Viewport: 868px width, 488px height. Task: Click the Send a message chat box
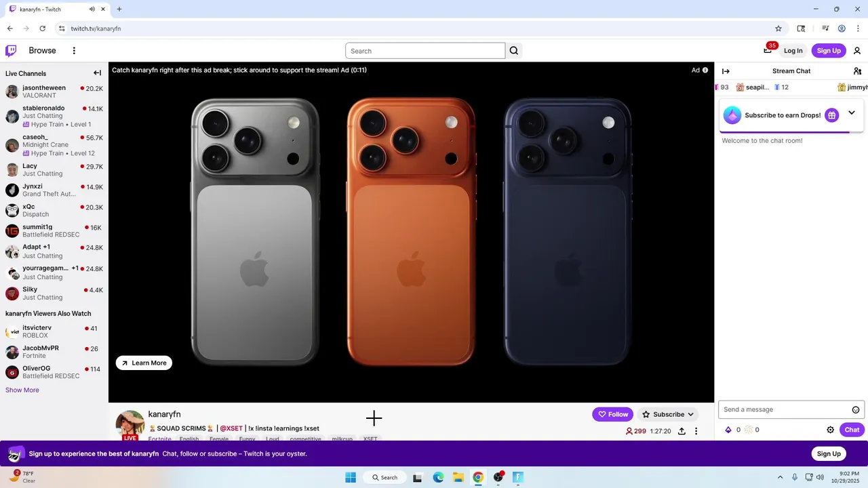[791, 409]
